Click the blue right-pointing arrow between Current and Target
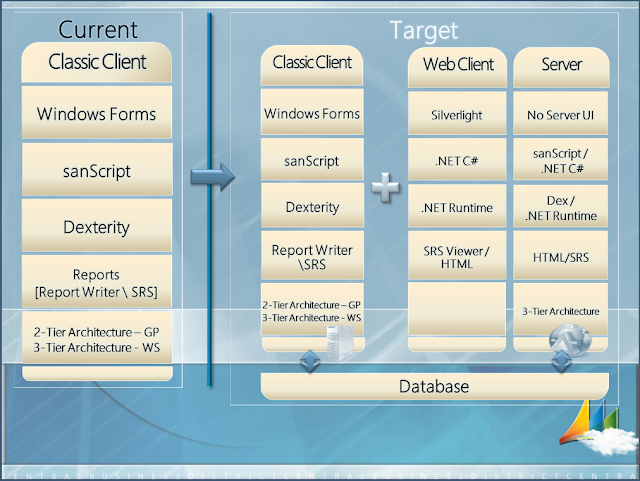This screenshot has width=640, height=481. click(x=213, y=176)
